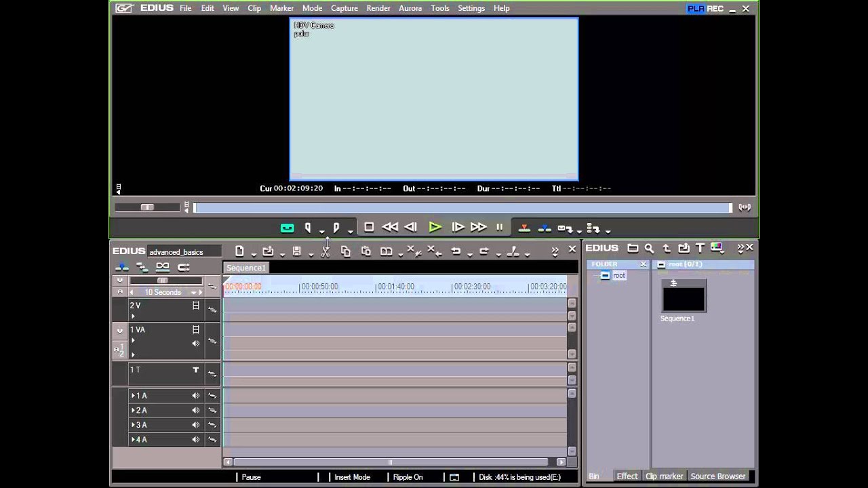The width and height of the screenshot is (868, 488).
Task: Toggle video mute on the 2 V track
Action: pos(195,306)
